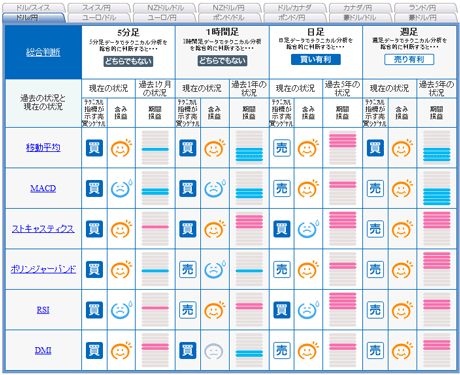Click the DMI buy signal icon under 1時間足

188,351
